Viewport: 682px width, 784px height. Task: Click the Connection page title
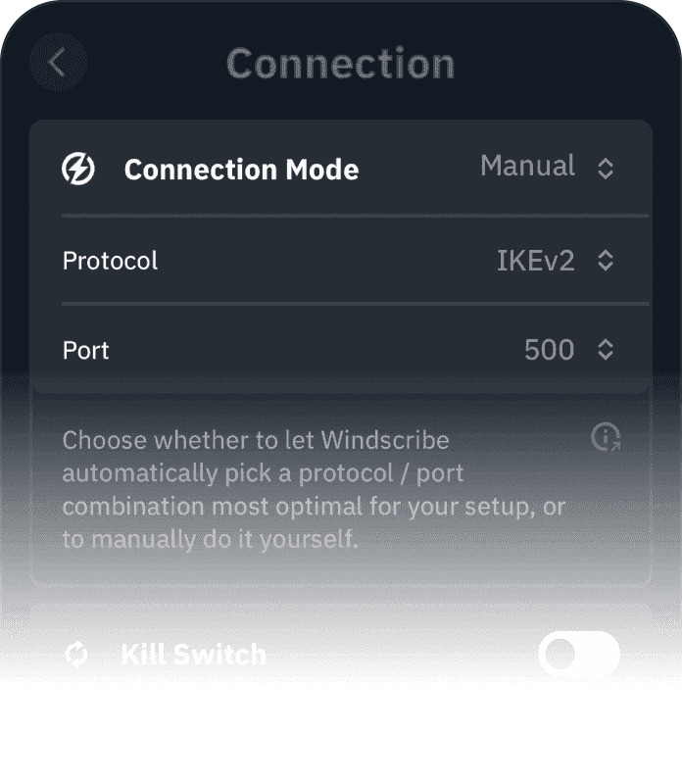[x=340, y=64]
